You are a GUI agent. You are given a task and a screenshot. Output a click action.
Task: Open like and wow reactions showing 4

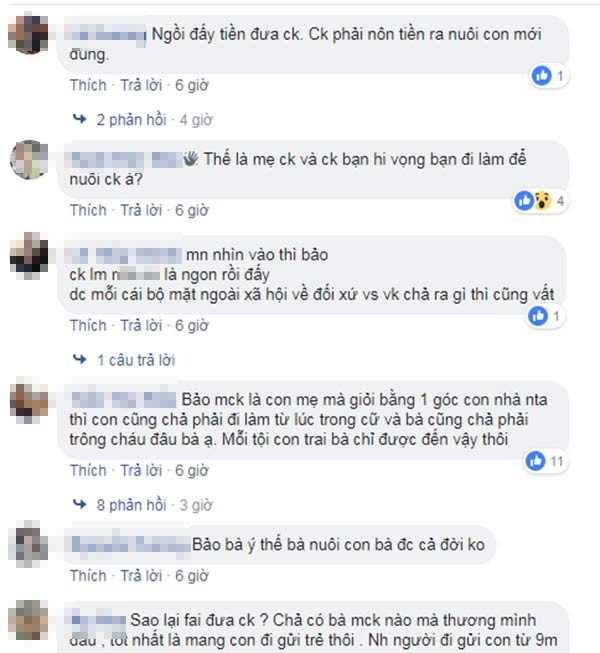(540, 201)
